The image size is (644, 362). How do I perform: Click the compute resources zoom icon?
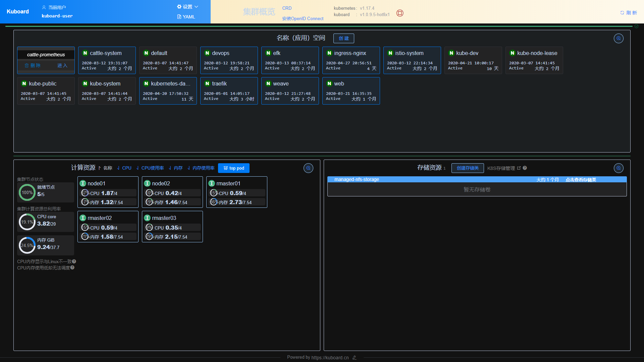[308, 168]
